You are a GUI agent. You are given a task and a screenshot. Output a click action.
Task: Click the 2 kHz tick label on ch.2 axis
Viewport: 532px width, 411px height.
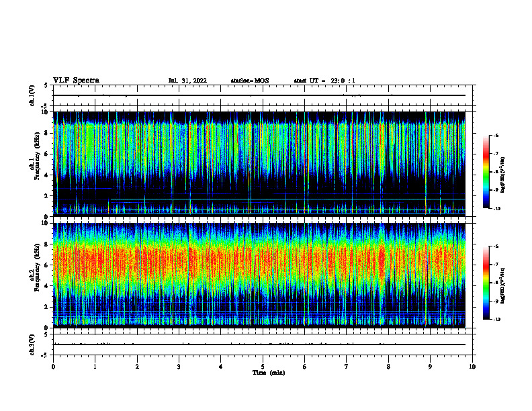coord(47,307)
